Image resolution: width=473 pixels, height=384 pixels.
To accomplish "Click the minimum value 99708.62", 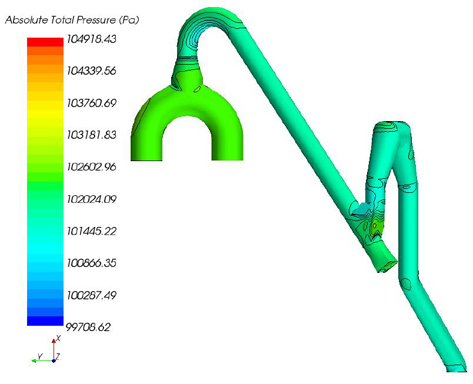I will click(x=88, y=327).
